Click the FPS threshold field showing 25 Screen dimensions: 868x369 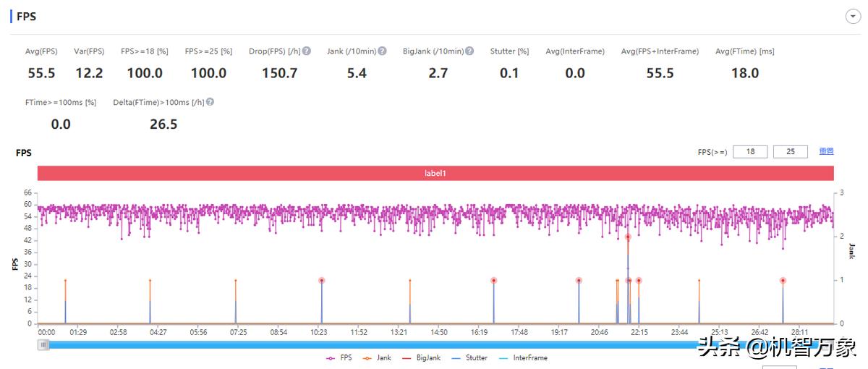[790, 152]
